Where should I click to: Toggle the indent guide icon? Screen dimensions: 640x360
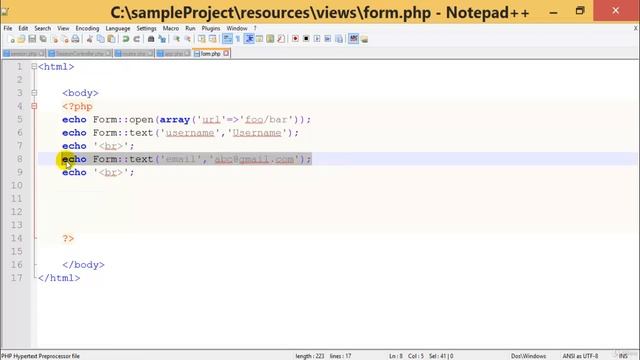coord(249,39)
